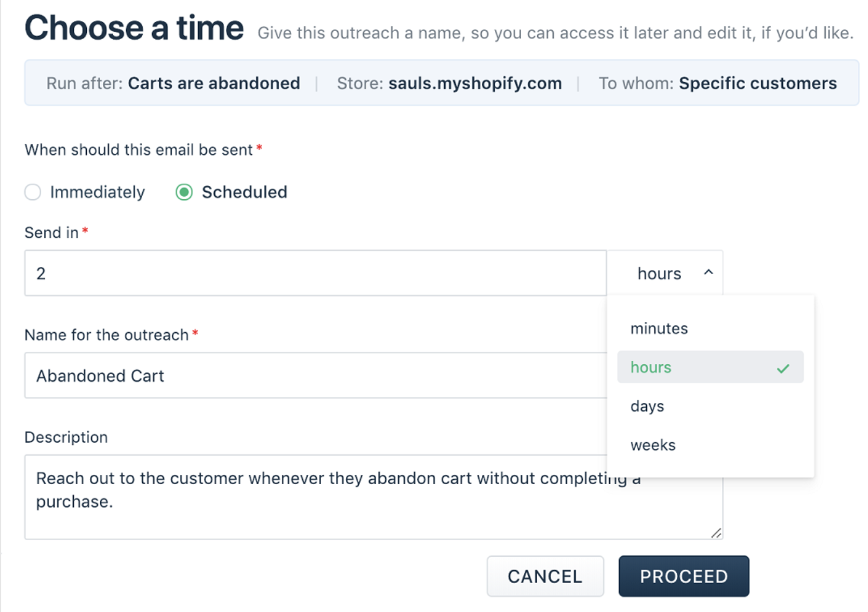This screenshot has height=612, width=868.
Task: Grab the description box resize handle
Action: (x=716, y=533)
